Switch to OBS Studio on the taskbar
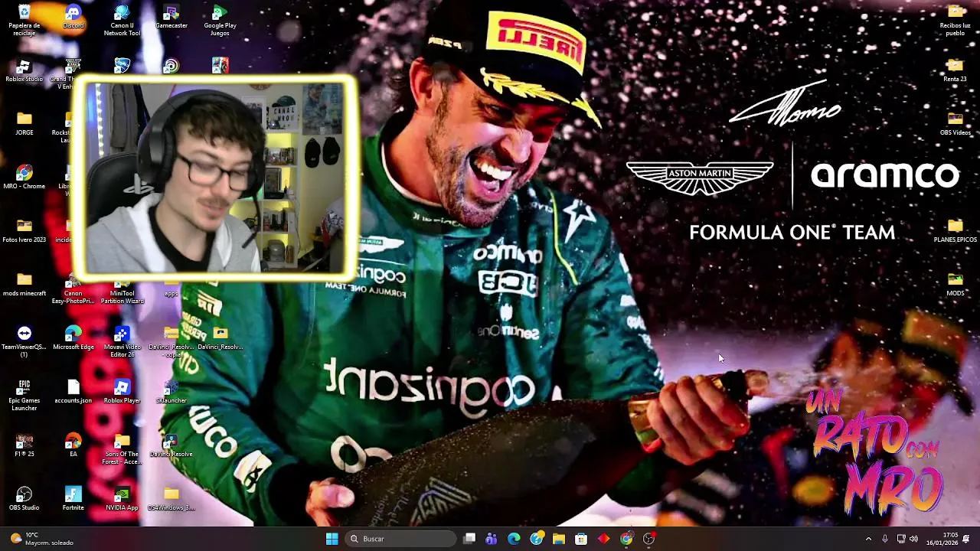This screenshot has height=551, width=980. tap(649, 539)
